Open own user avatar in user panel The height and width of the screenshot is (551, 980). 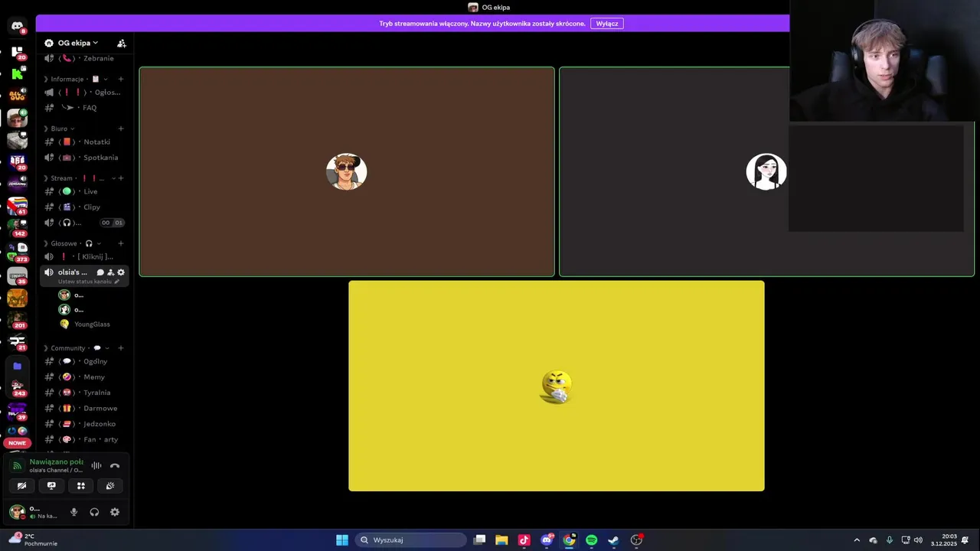coord(17,512)
